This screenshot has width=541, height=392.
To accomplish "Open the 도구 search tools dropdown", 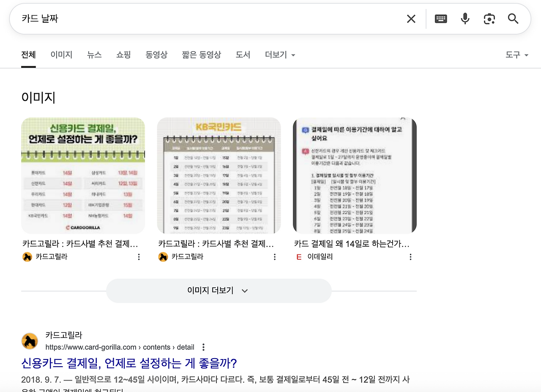I will [x=516, y=54].
